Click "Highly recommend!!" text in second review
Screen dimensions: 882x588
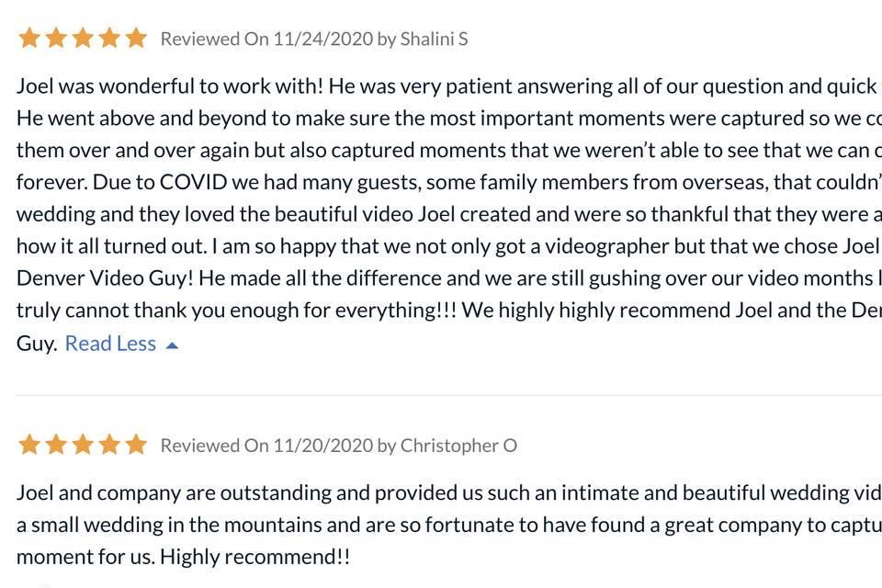tap(254, 557)
